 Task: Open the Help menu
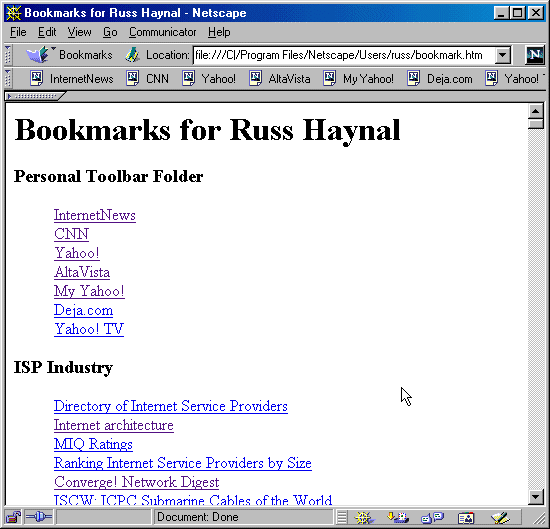pos(219,32)
